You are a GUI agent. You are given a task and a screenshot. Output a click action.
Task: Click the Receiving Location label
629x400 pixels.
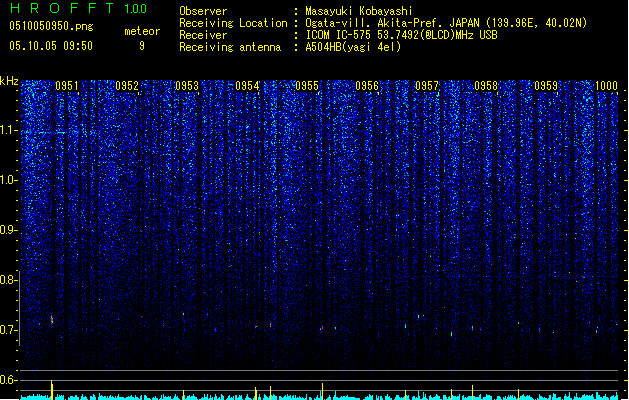tap(233, 23)
